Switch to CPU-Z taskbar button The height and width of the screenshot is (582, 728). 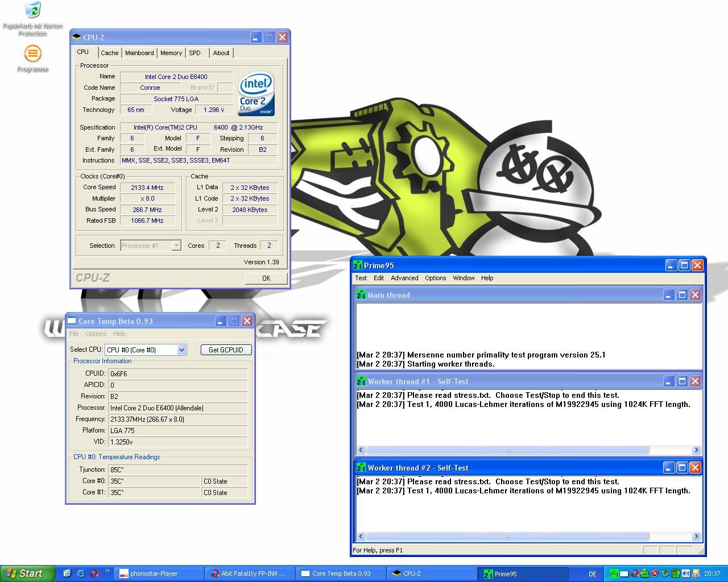pos(432,573)
